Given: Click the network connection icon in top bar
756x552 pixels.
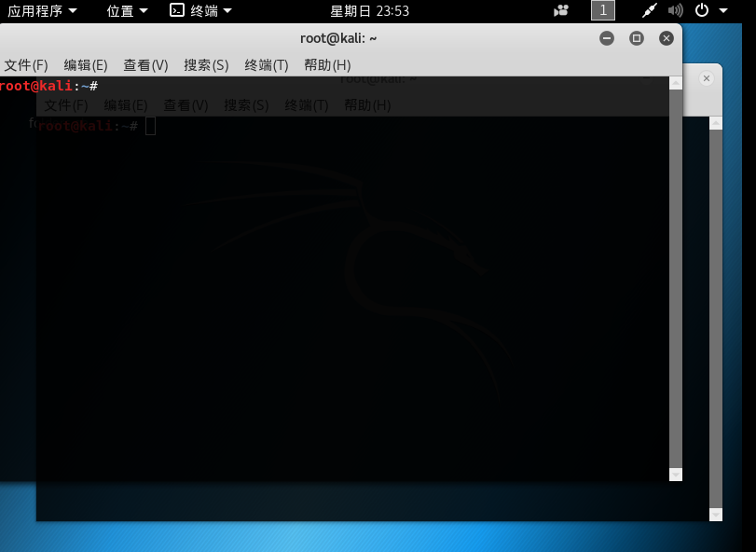Looking at the screenshot, I should [x=650, y=10].
